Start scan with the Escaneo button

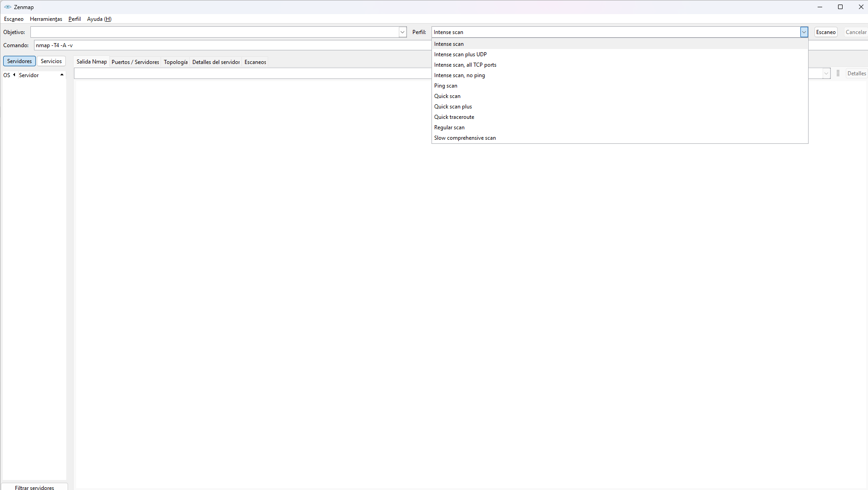click(826, 32)
